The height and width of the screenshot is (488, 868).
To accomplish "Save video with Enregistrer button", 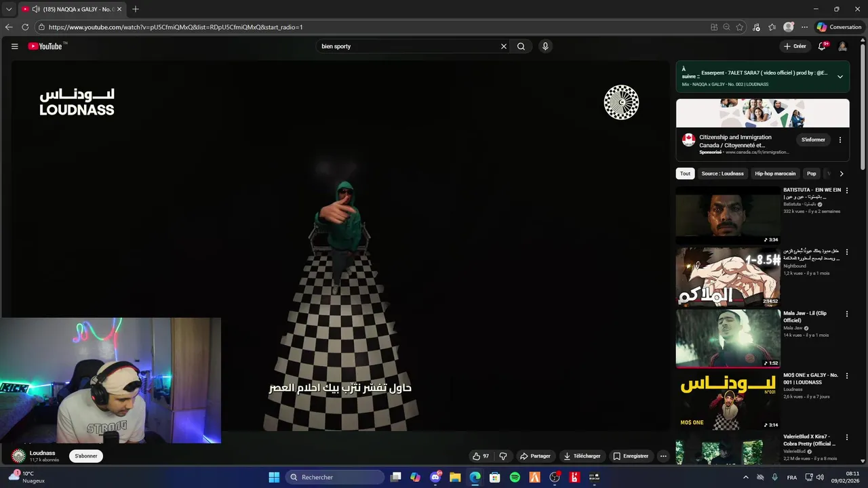I will 631,456.
